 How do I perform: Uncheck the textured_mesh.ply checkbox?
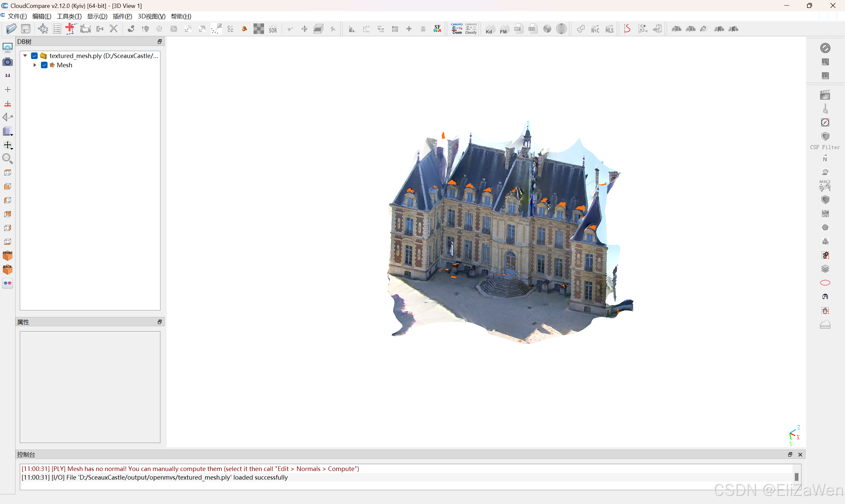34,56
